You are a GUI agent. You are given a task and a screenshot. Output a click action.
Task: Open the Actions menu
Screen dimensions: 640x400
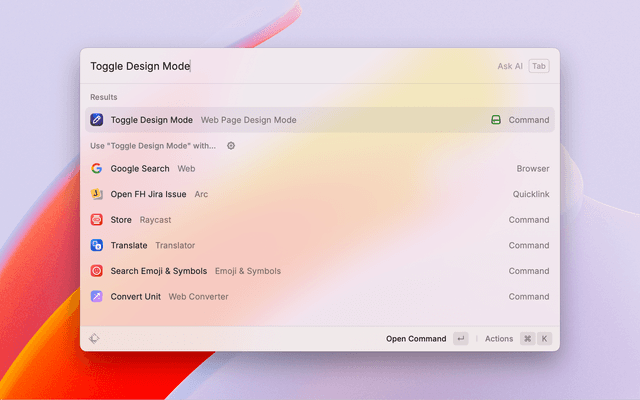pos(498,339)
